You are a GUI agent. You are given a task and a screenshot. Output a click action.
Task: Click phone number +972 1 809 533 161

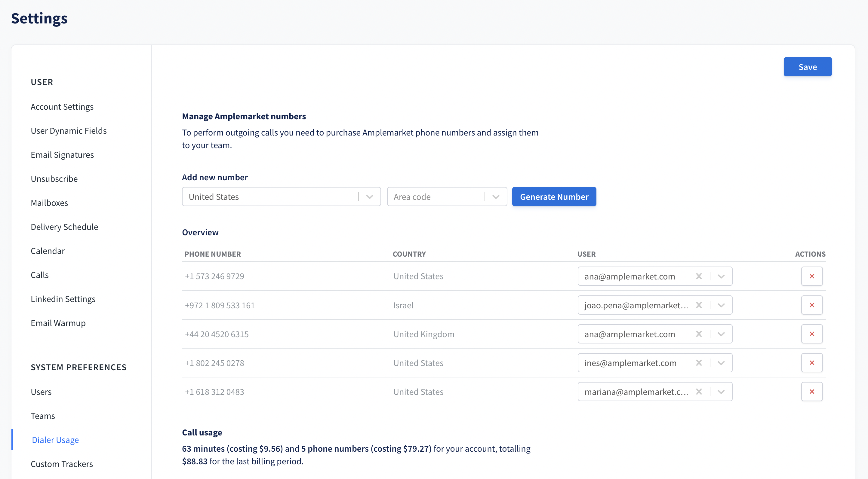[x=220, y=305]
